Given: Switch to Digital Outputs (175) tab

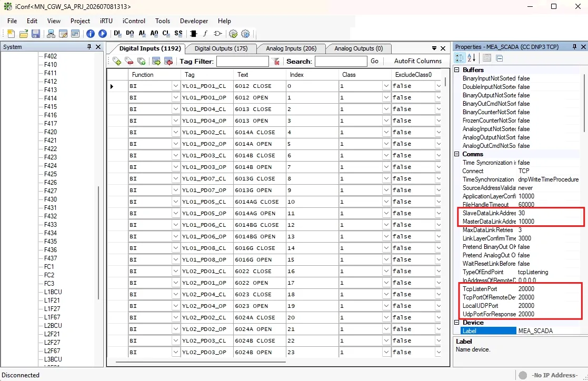Looking at the screenshot, I should [221, 49].
